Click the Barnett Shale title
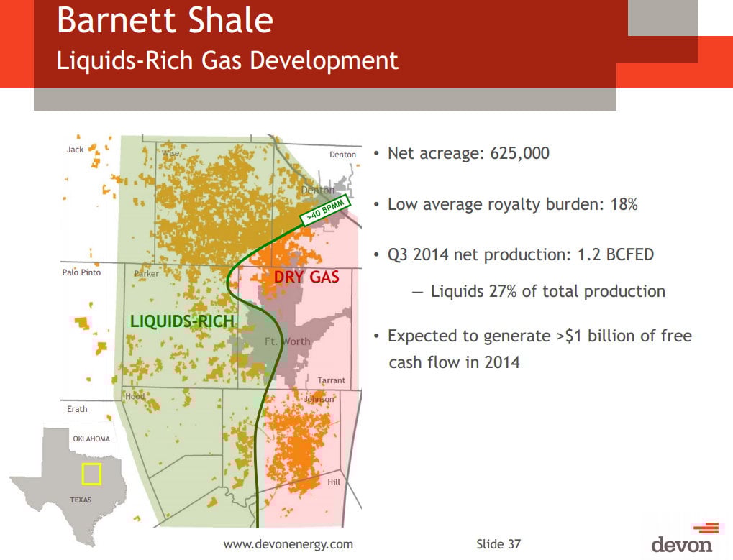Viewport: 733px width, 560px height. [165, 21]
